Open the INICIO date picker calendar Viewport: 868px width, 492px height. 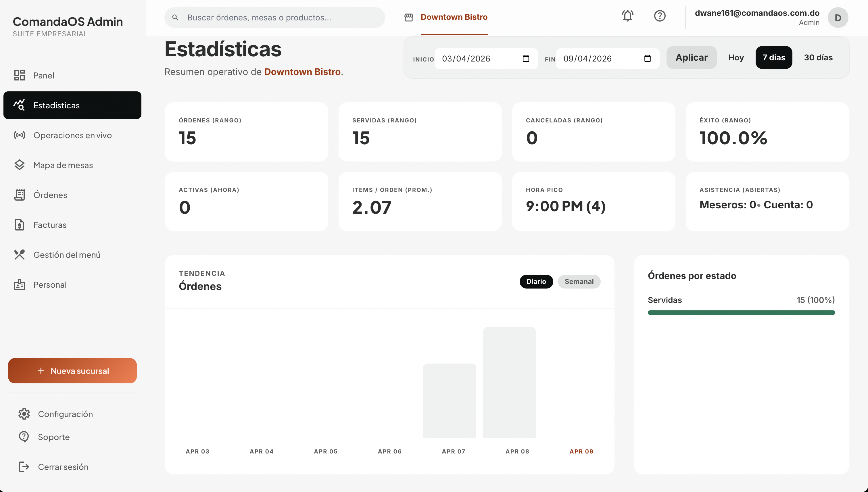pos(526,58)
